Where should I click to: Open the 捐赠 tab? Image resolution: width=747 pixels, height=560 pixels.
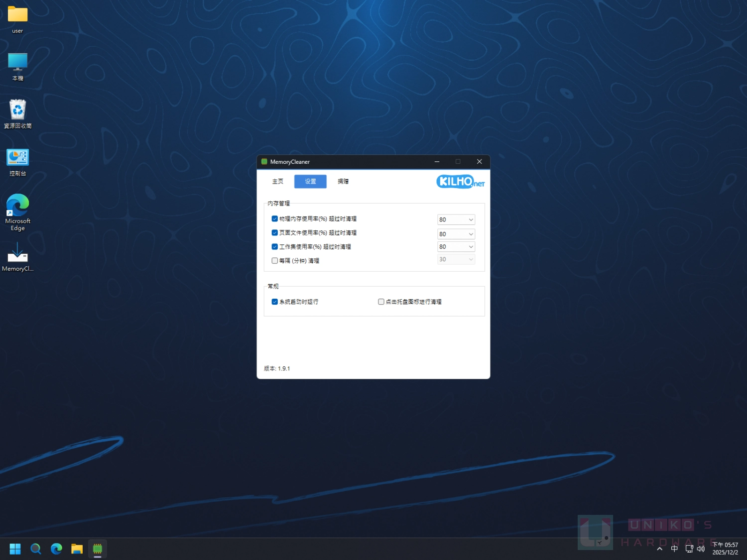[343, 181]
